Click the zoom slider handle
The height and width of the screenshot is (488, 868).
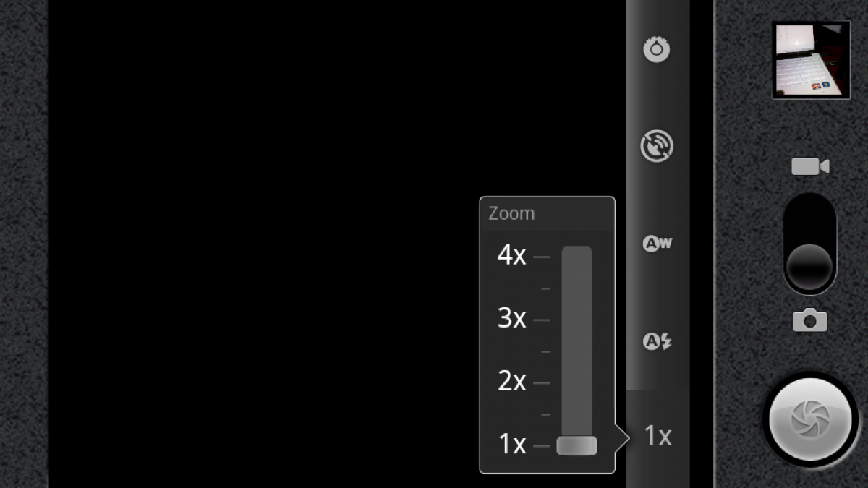coord(576,445)
